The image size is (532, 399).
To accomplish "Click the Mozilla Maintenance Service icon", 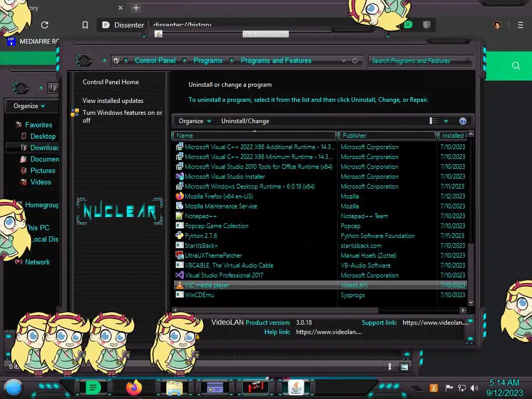I will pyautogui.click(x=179, y=206).
